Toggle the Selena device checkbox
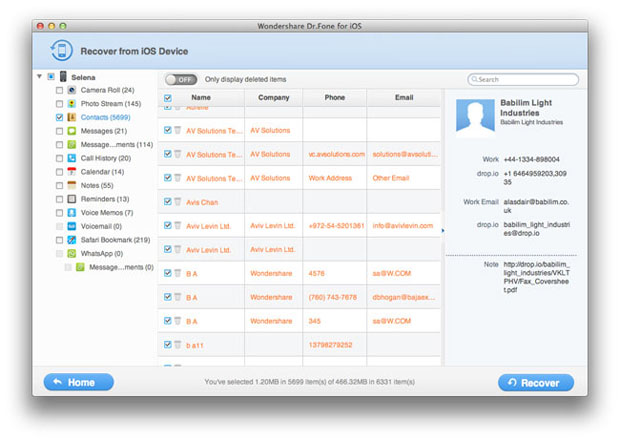Image resolution: width=620 pixels, height=441 pixels. pyautogui.click(x=51, y=76)
